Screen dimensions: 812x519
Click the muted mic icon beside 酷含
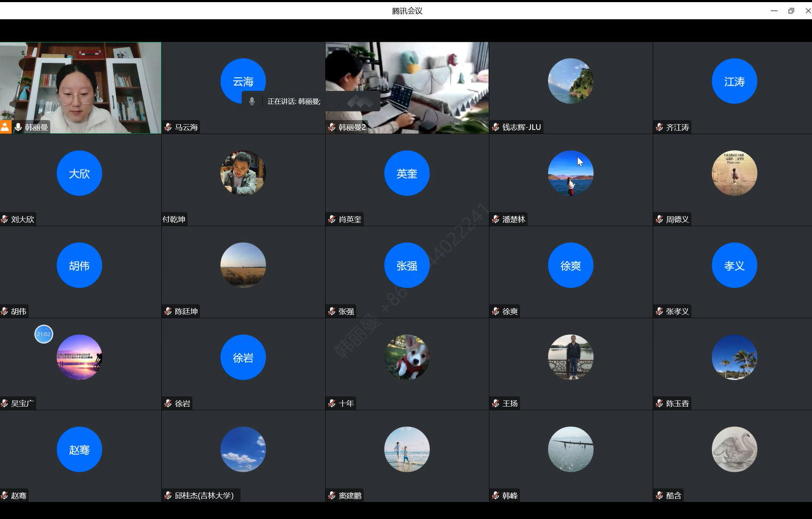tap(660, 496)
